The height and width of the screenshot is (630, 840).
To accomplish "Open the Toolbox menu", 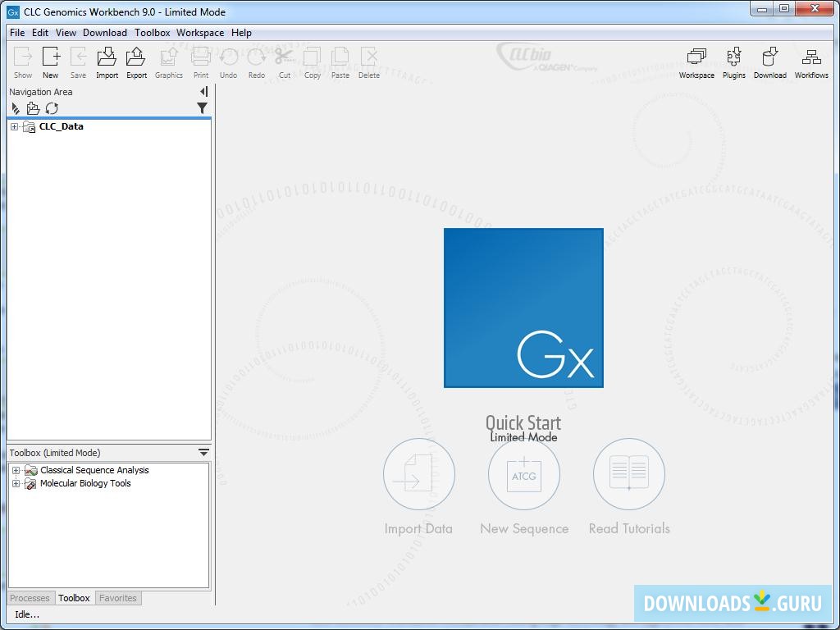I will 152,33.
